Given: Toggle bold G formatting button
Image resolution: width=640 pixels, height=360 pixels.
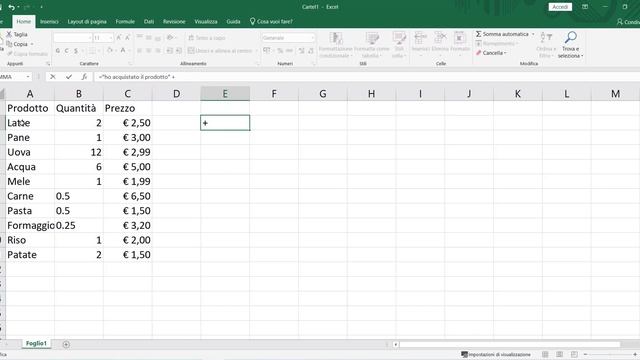Looking at the screenshot, I should tap(58, 51).
